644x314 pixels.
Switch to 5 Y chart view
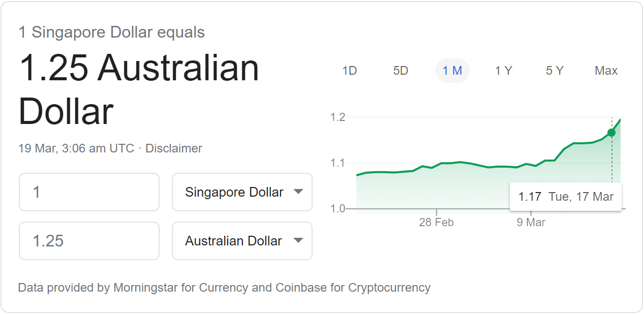pos(555,71)
